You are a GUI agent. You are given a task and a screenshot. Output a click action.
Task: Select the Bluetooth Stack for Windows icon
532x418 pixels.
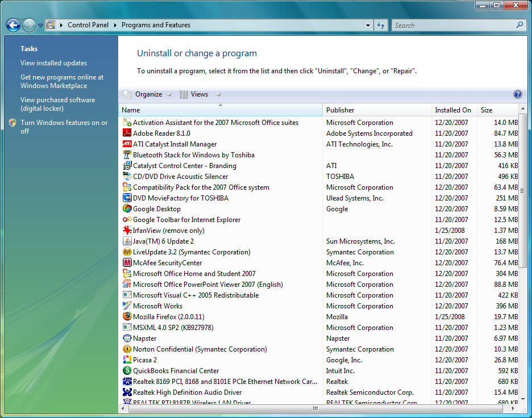tap(127, 155)
